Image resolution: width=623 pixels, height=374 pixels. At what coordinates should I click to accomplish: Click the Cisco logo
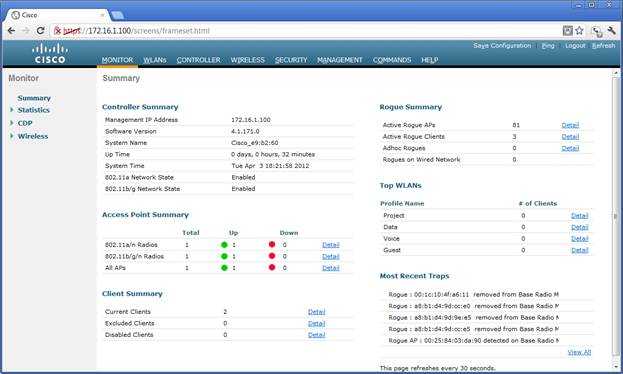point(50,54)
